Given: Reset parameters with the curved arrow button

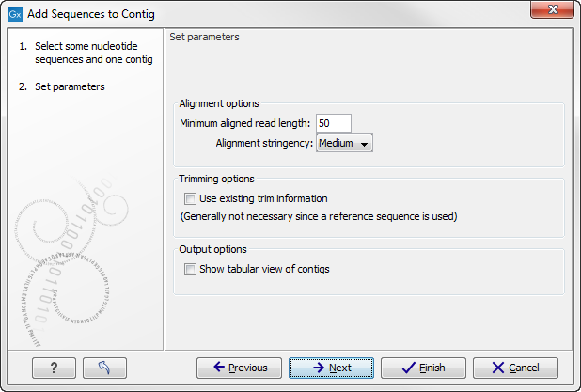Looking at the screenshot, I should pyautogui.click(x=104, y=368).
